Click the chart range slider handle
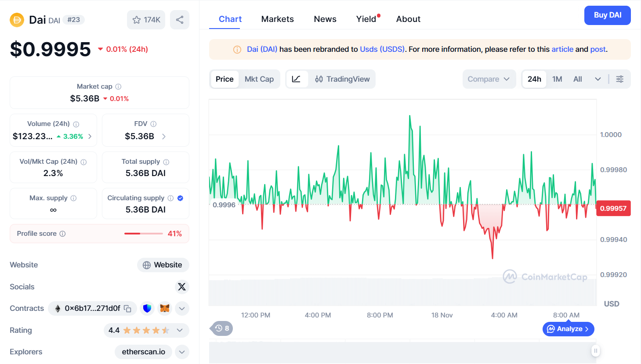Image resolution: width=641 pixels, height=364 pixels. click(595, 350)
